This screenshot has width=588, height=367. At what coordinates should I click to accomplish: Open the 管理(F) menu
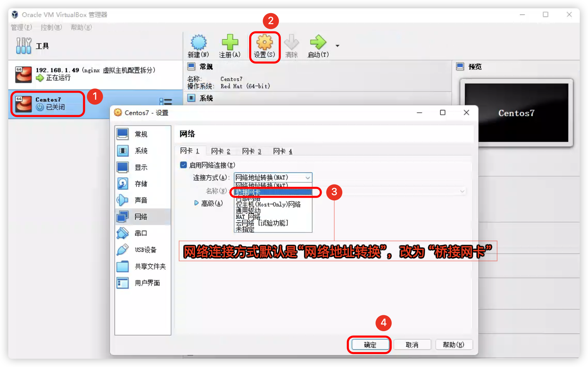21,27
